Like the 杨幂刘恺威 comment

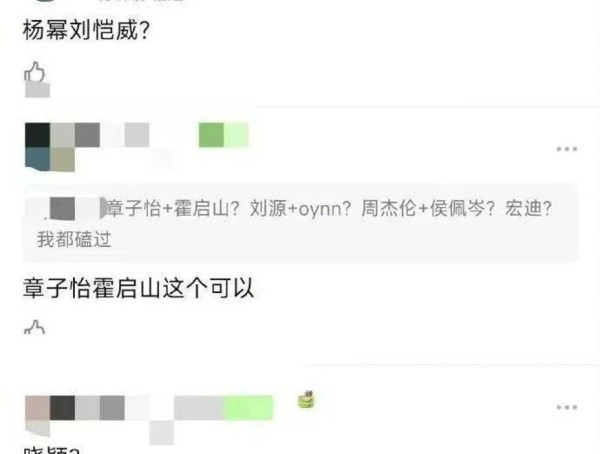pos(35,72)
